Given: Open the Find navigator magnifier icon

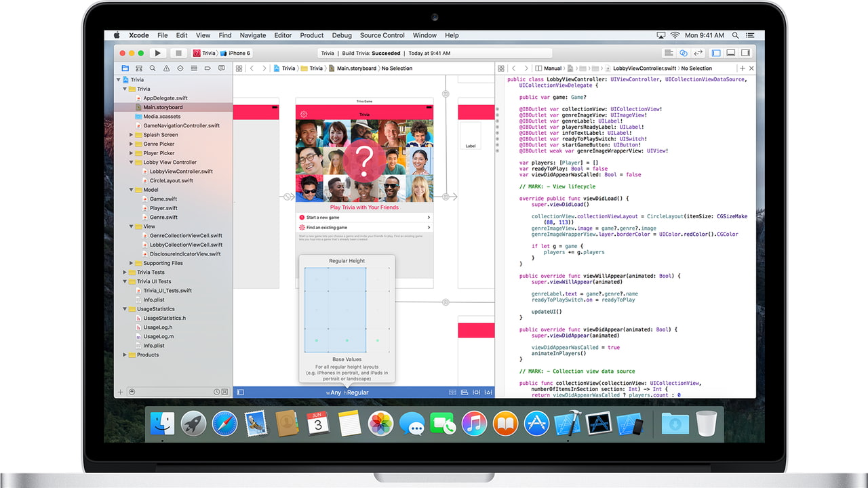Looking at the screenshot, I should coord(153,68).
